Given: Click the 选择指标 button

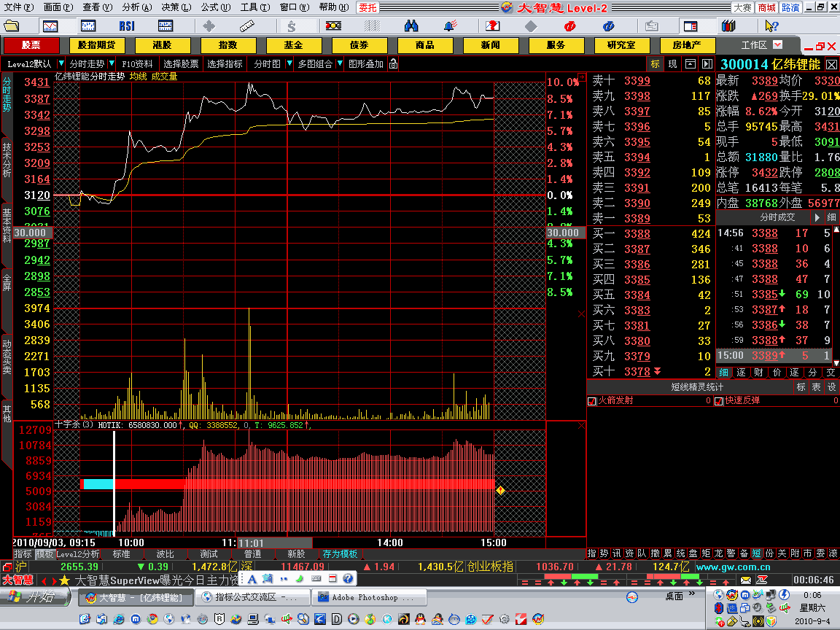Looking at the screenshot, I should (x=225, y=63).
